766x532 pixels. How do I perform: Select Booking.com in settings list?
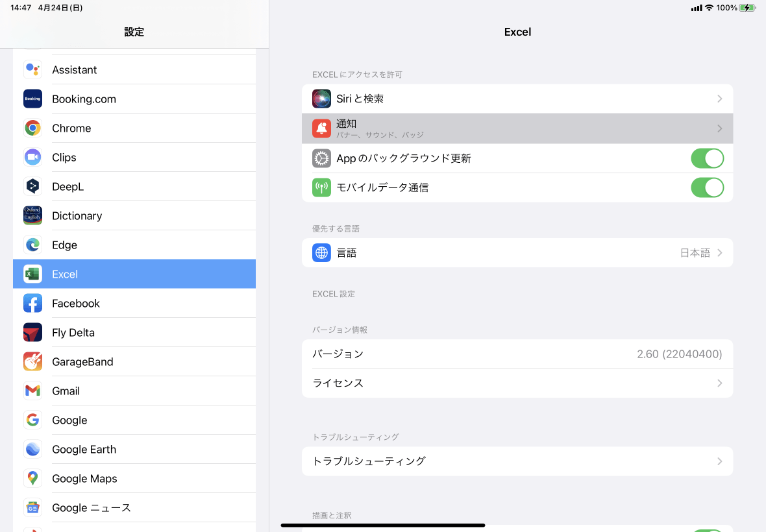(134, 99)
